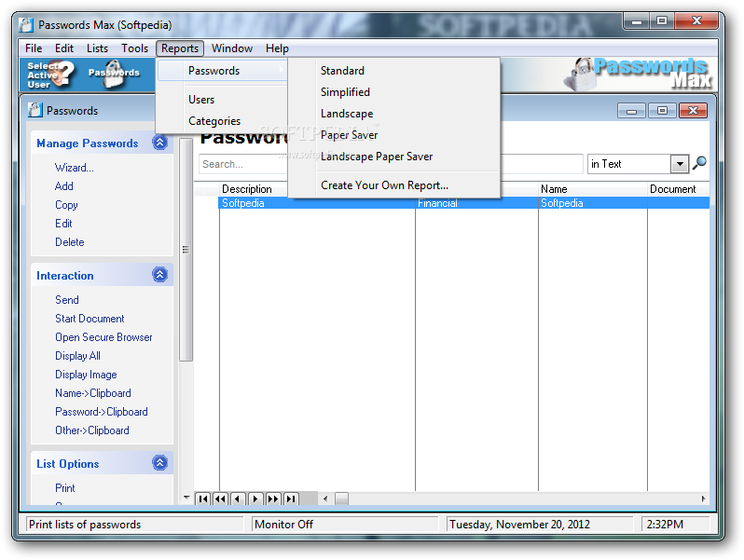Click the Copy password link

coord(66,205)
